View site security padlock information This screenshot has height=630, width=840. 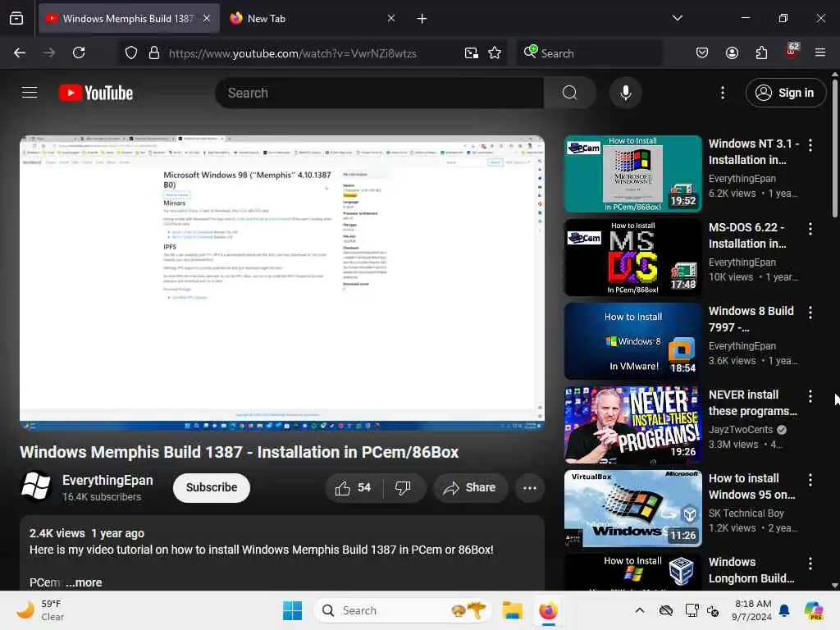pos(154,52)
